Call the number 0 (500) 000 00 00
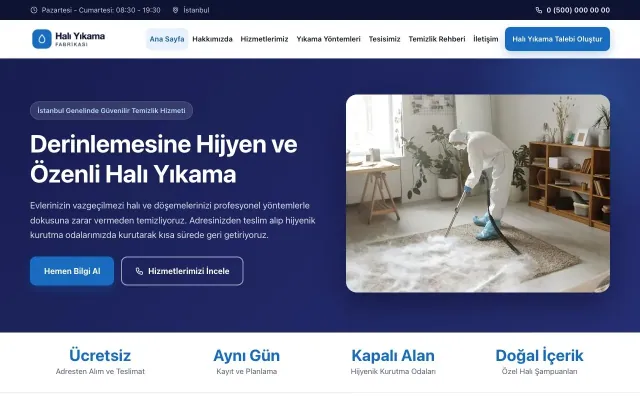 click(578, 10)
